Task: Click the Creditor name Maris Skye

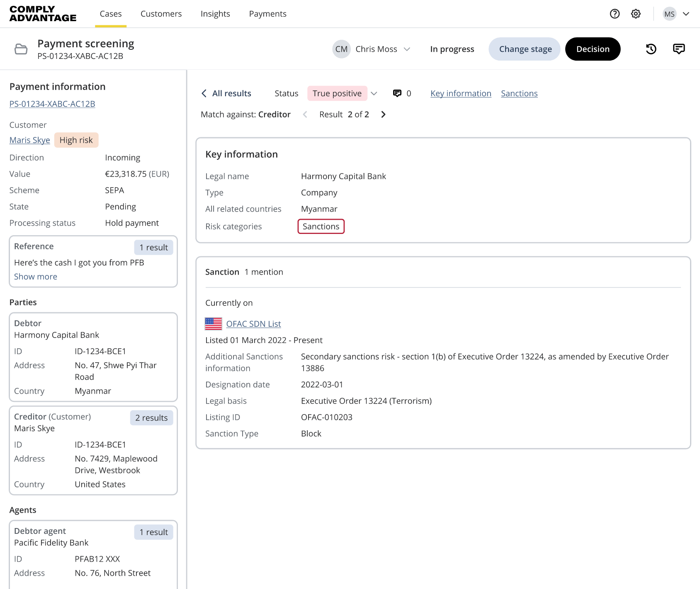Action: (34, 428)
